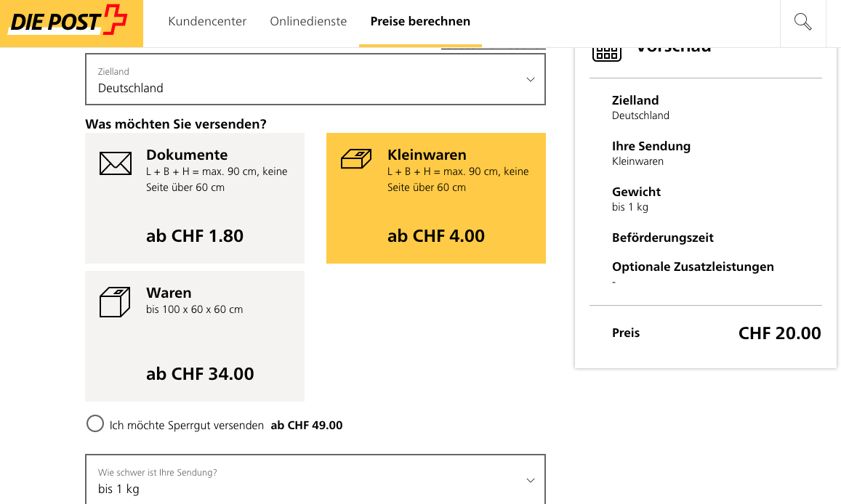Click the calendar icon in summary panel

pyautogui.click(x=605, y=52)
